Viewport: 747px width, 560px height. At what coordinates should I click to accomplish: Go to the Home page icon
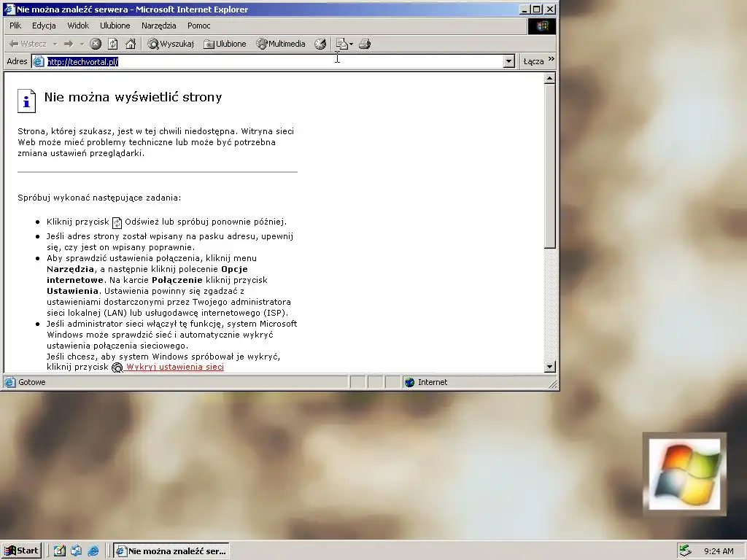(x=131, y=44)
